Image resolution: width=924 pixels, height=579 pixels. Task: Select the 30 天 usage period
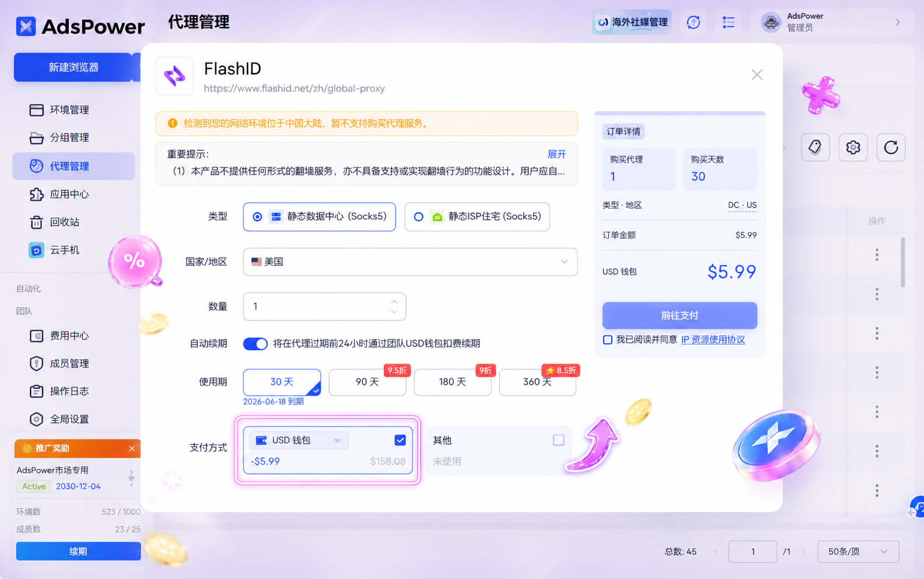[x=282, y=382]
